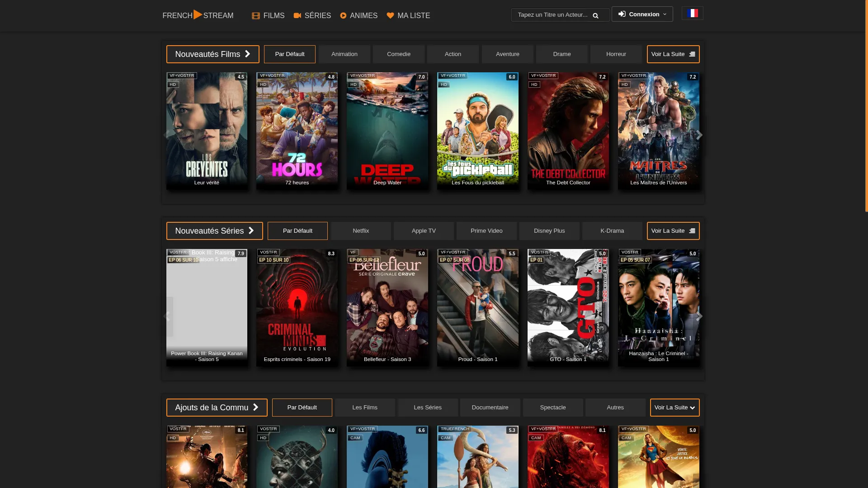Screen dimensions: 868x488
Task: Filter séries by Prime Video
Action: click(x=486, y=231)
